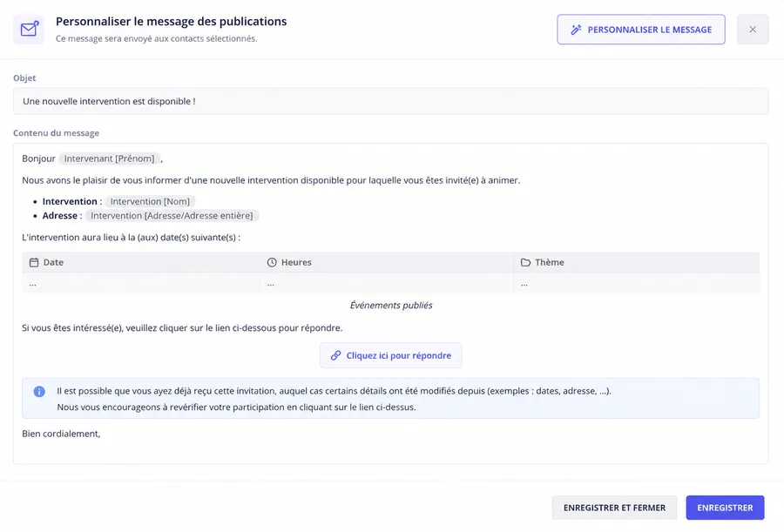Select the Intervention [Adresse/Adresse entière] tag
The height and width of the screenshot is (532, 784).
[x=172, y=216]
